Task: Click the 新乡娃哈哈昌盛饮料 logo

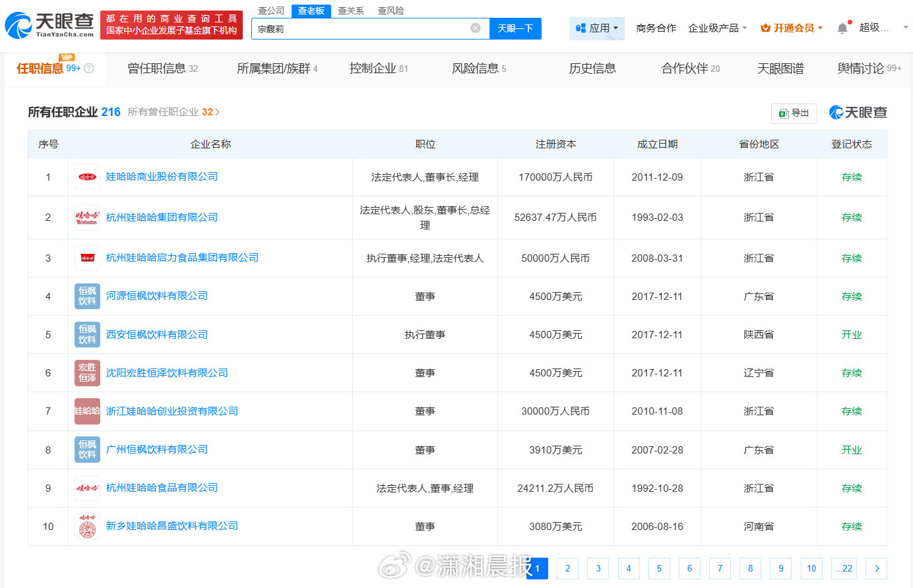Action: tap(87, 526)
